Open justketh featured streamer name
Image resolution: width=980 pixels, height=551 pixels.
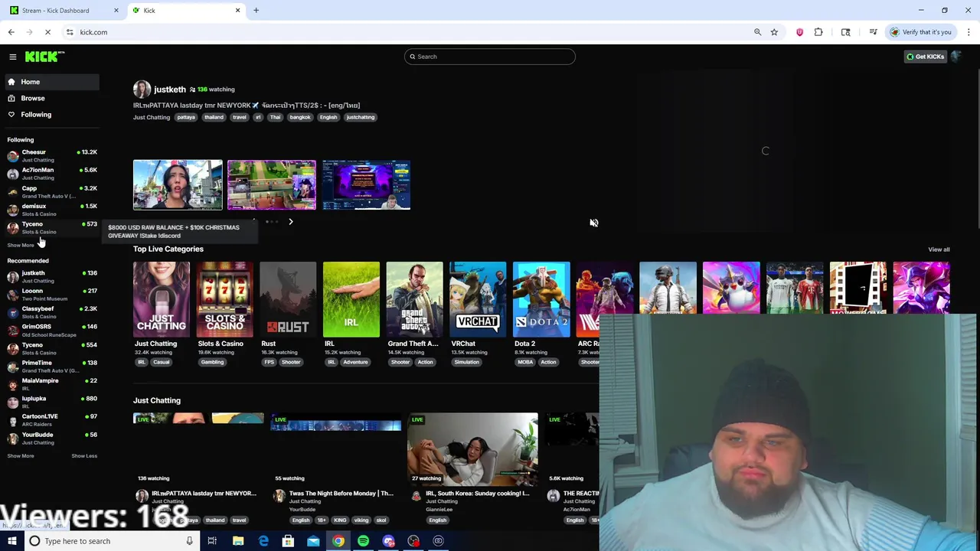point(170,90)
